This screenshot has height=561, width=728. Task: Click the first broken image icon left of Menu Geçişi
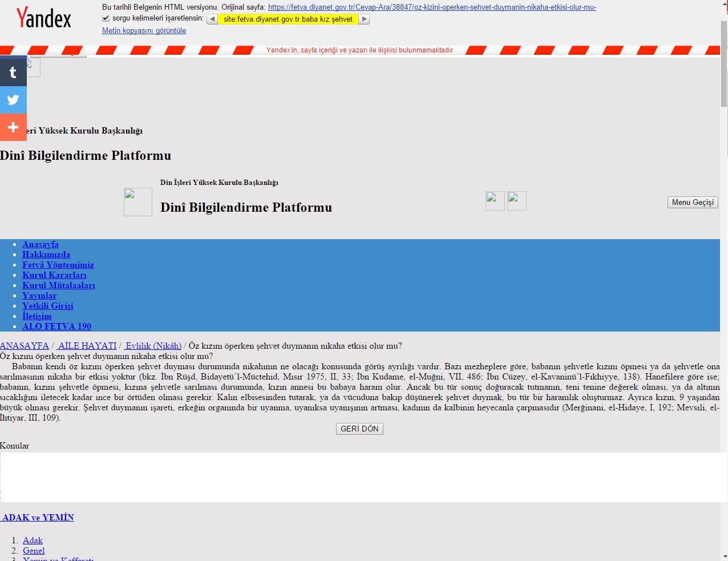coord(495,201)
